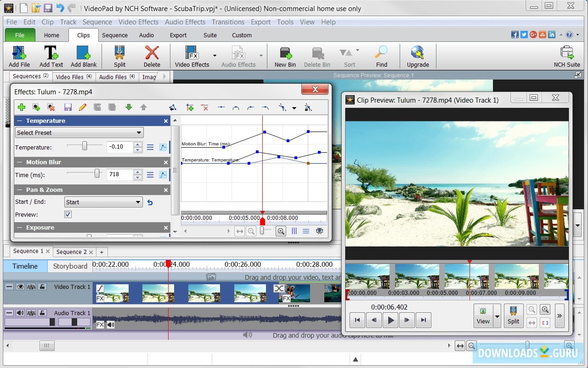588x368 pixels.
Task: Toggle visibility of Video Track 1
Action: pyautogui.click(x=20, y=287)
